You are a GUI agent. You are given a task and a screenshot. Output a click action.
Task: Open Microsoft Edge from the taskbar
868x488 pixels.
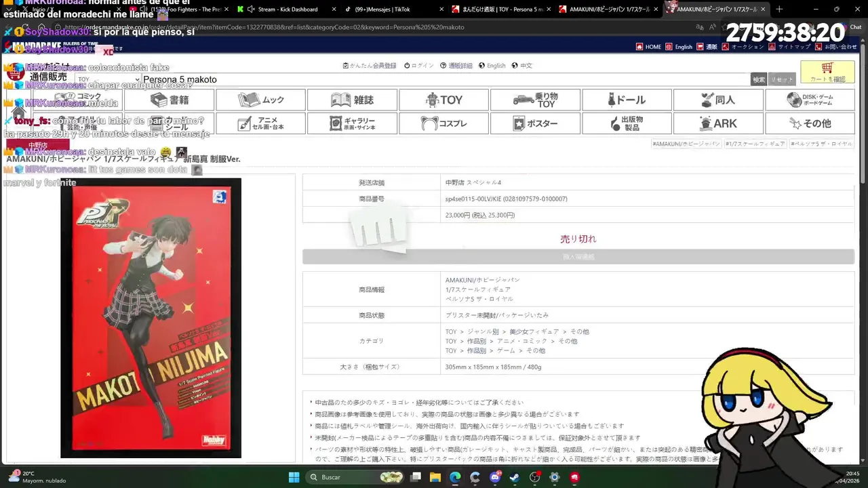455,477
